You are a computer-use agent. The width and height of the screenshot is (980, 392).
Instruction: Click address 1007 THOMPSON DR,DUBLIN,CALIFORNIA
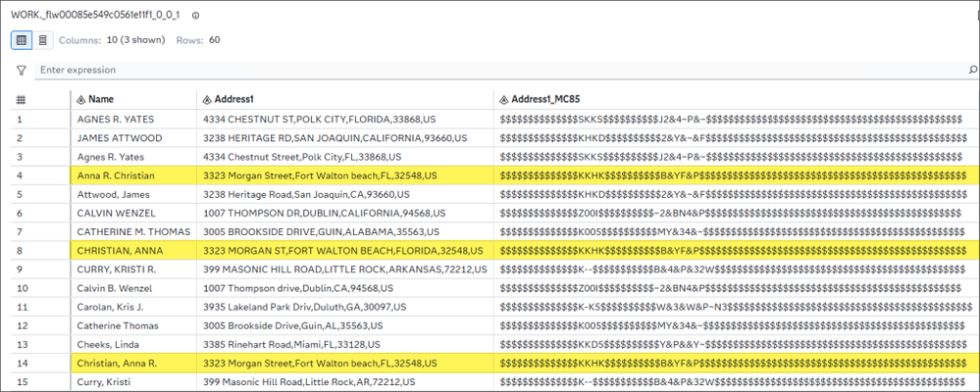pos(323,213)
